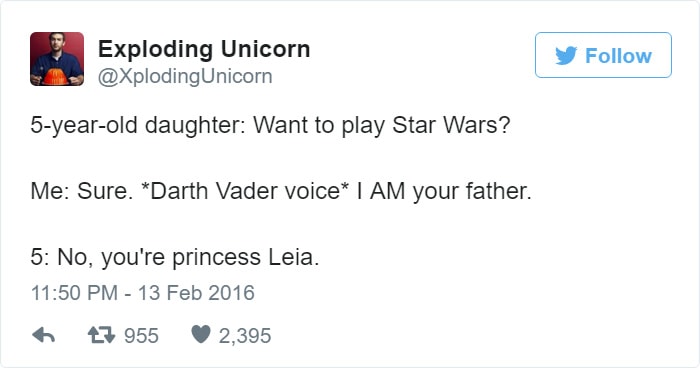Viewport: 700px width, 368px height.
Task: Click the reply arrow icon
Action: click(44, 335)
